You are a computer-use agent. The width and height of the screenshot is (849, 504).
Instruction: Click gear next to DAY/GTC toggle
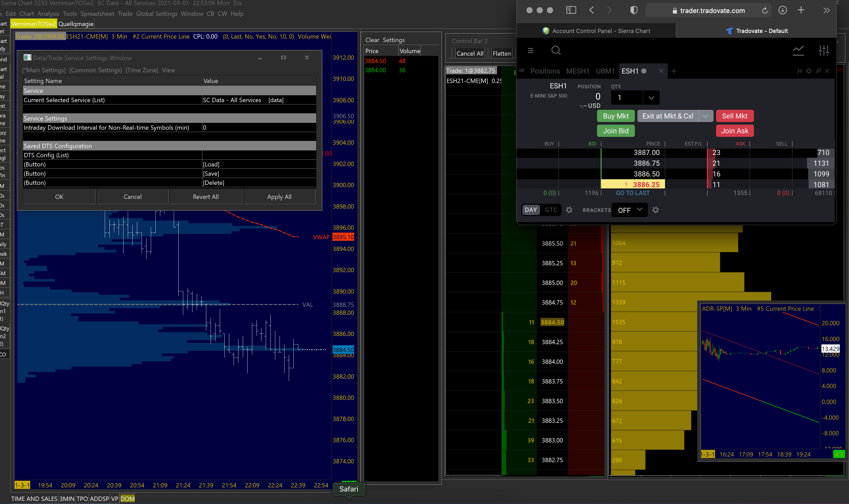pyautogui.click(x=569, y=210)
